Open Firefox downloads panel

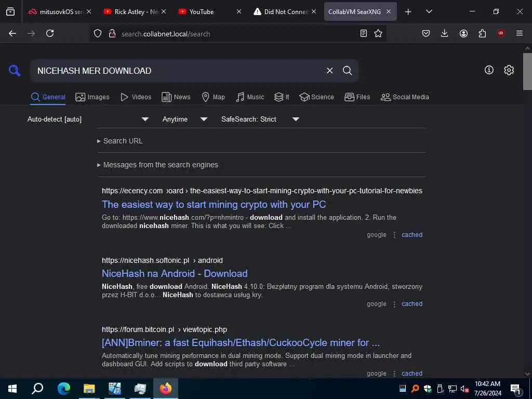point(445,33)
